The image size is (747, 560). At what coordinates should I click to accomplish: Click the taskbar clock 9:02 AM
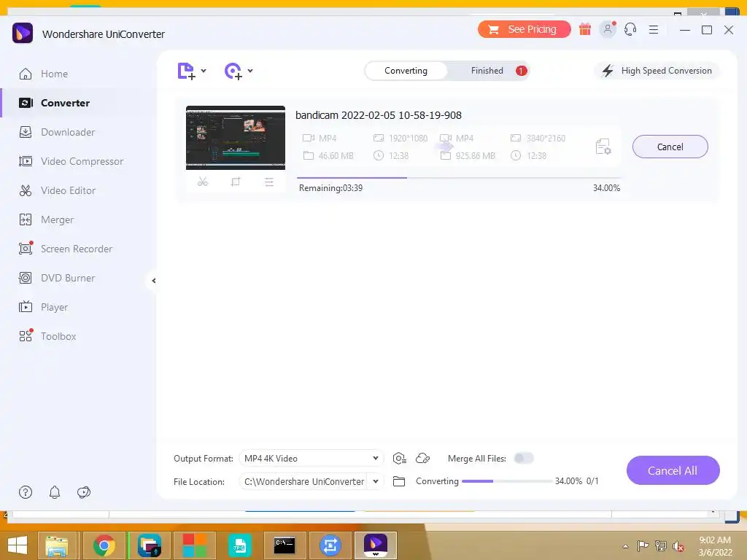coord(715,540)
